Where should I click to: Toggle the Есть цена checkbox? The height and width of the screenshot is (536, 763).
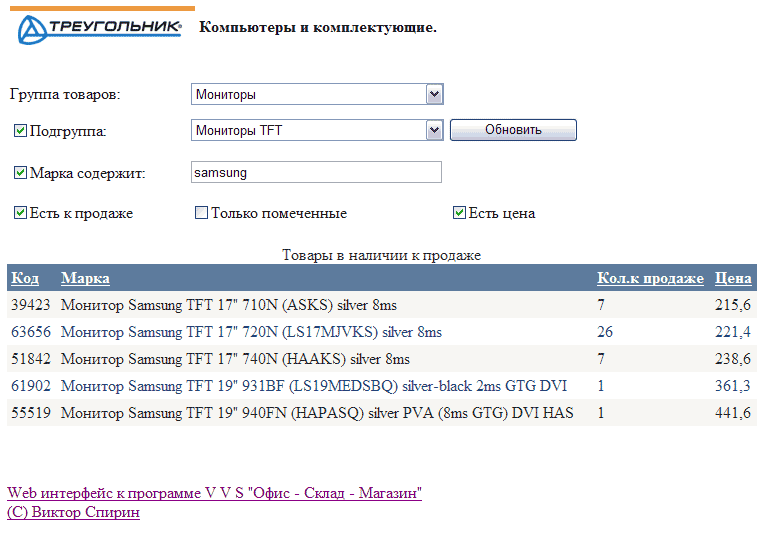click(459, 213)
